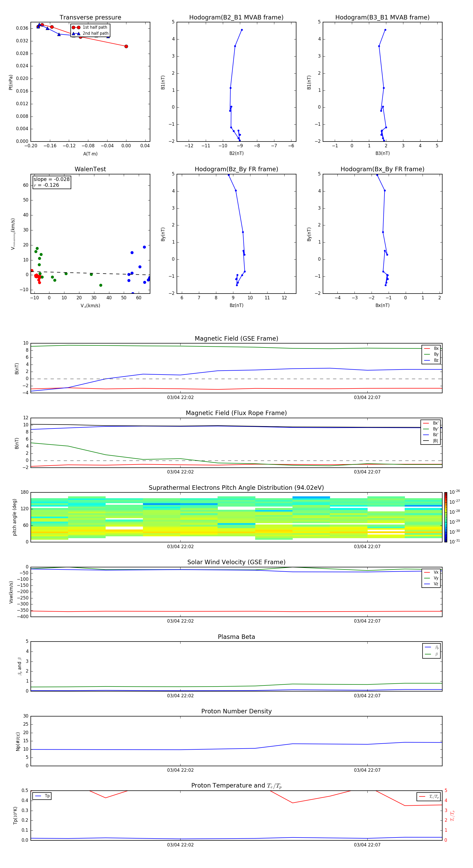Click the 'Bx(nT)' x-axis label
The width and height of the screenshot is (473, 868).
coord(382,305)
